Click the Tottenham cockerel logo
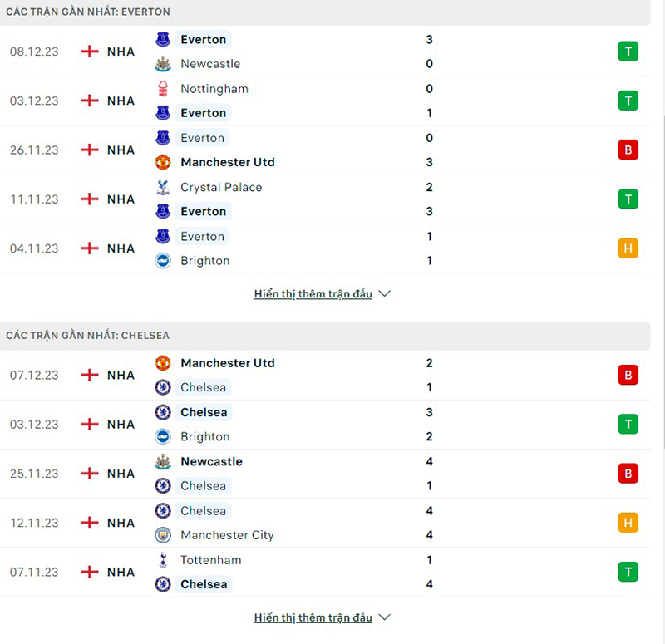Screen dimensions: 665x644 point(163,559)
